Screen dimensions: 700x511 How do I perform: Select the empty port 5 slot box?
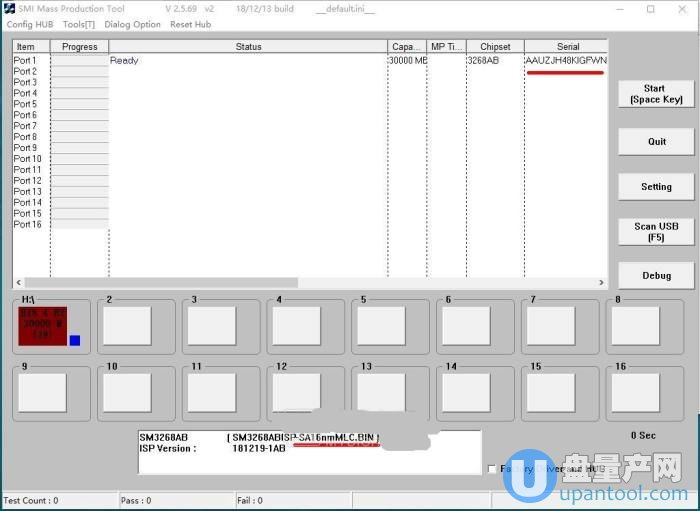click(382, 326)
